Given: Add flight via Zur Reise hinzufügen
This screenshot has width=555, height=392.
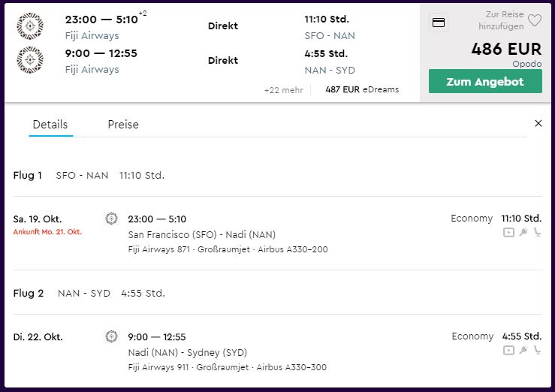Looking at the screenshot, I should click(501, 20).
